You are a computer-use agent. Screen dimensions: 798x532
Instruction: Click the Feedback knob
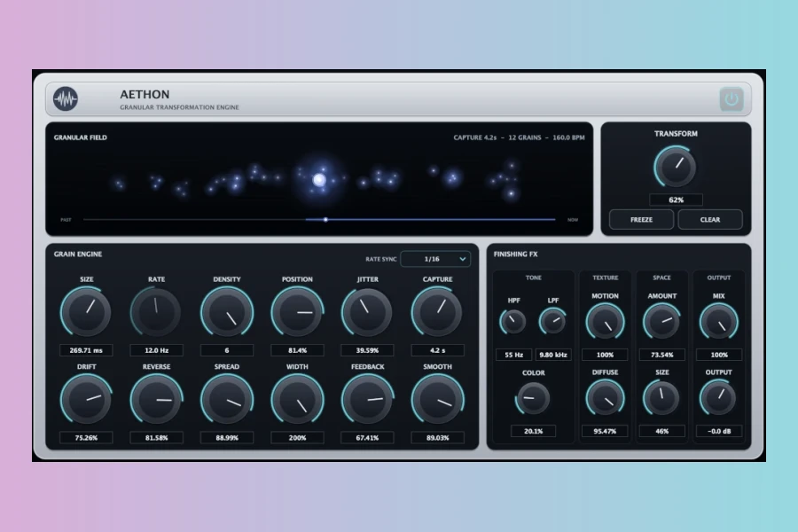(x=367, y=399)
